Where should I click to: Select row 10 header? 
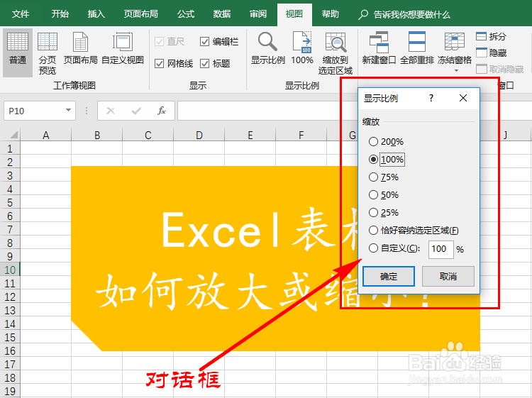[x=10, y=270]
